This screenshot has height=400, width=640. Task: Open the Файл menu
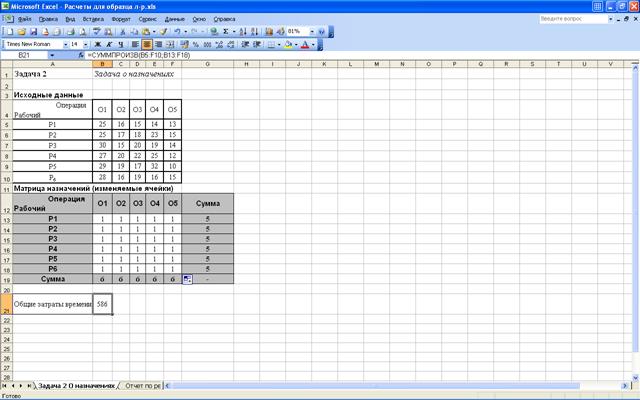[x=24, y=19]
